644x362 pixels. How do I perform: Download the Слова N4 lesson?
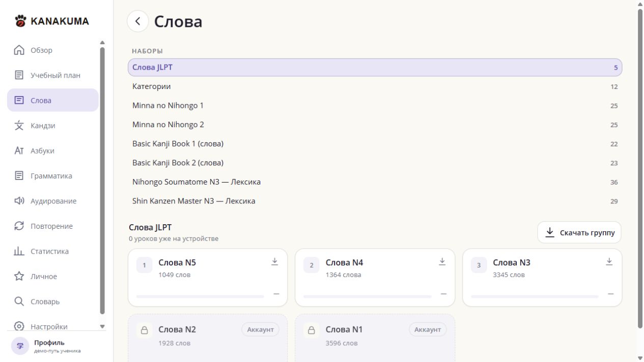pyautogui.click(x=442, y=261)
